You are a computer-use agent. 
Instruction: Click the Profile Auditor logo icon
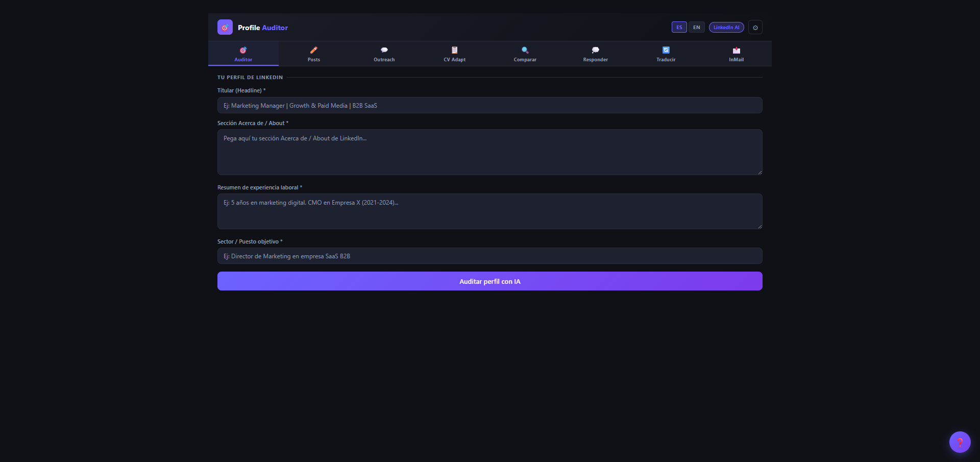click(x=225, y=28)
